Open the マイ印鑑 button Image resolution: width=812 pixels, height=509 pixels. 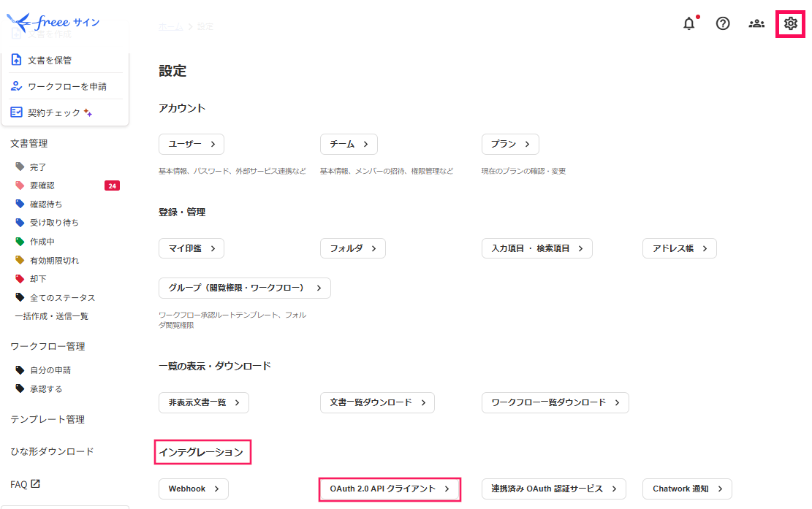[191, 248]
